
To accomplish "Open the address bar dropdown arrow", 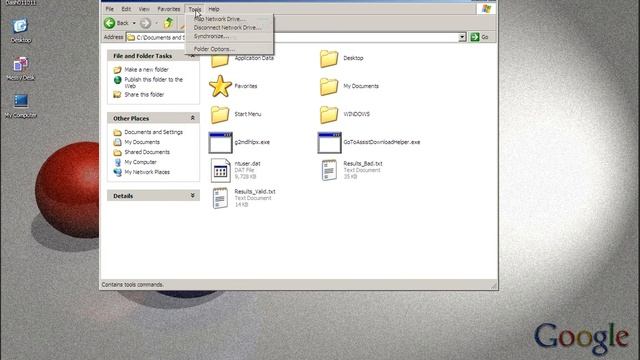I will pyautogui.click(x=462, y=37).
